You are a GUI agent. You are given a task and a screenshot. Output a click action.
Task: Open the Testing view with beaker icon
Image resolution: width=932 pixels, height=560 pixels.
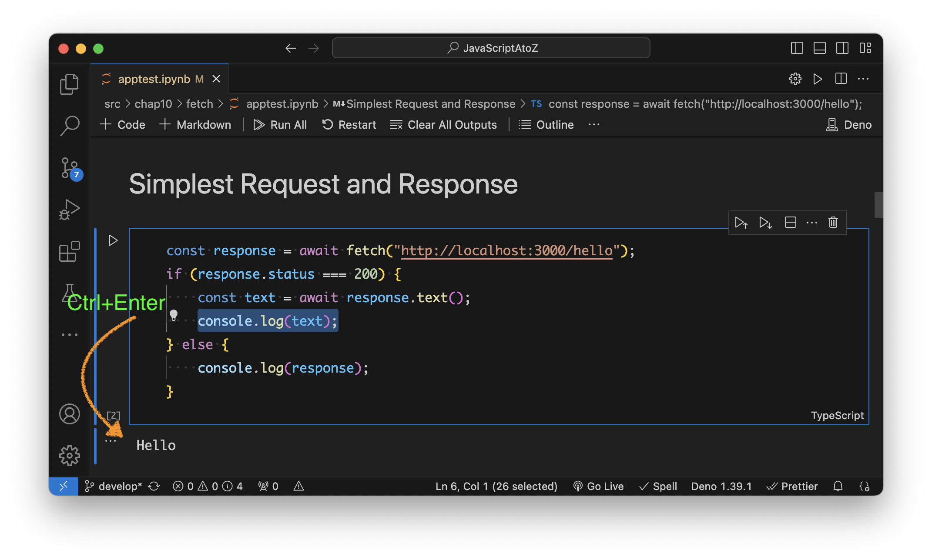[x=70, y=292]
